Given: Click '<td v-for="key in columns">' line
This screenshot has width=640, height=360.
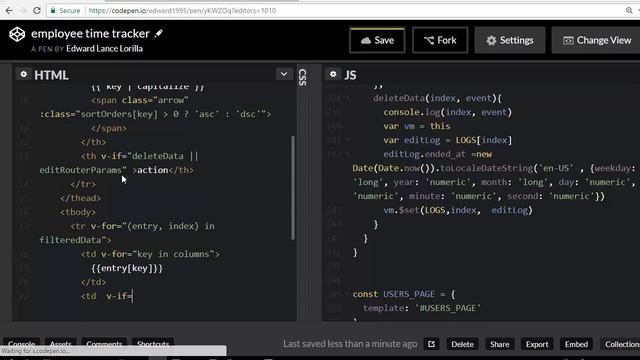Looking at the screenshot, I should (x=150, y=254).
